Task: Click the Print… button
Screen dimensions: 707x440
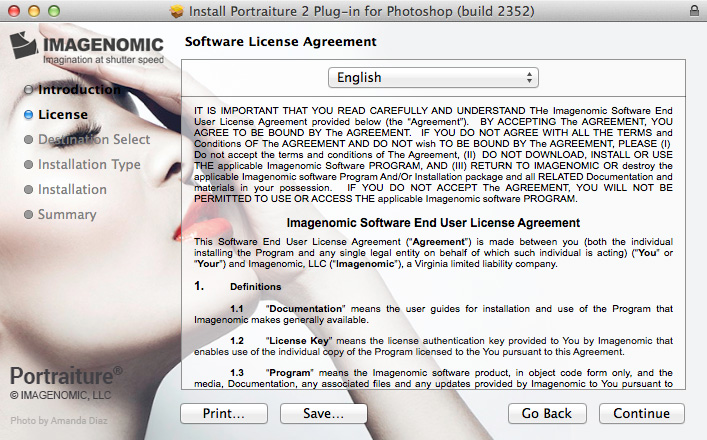Action: pyautogui.click(x=224, y=413)
